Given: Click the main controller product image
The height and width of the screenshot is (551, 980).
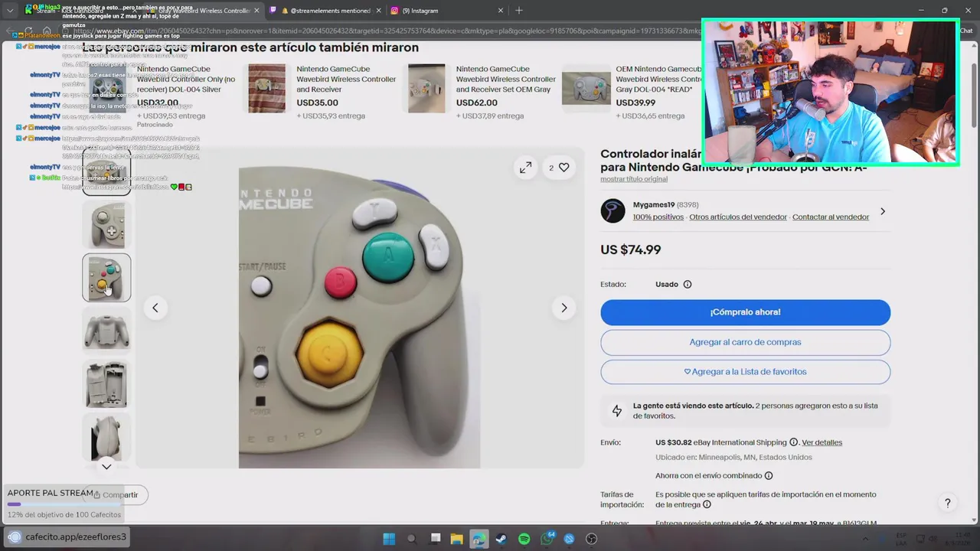Looking at the screenshot, I should coord(359,308).
